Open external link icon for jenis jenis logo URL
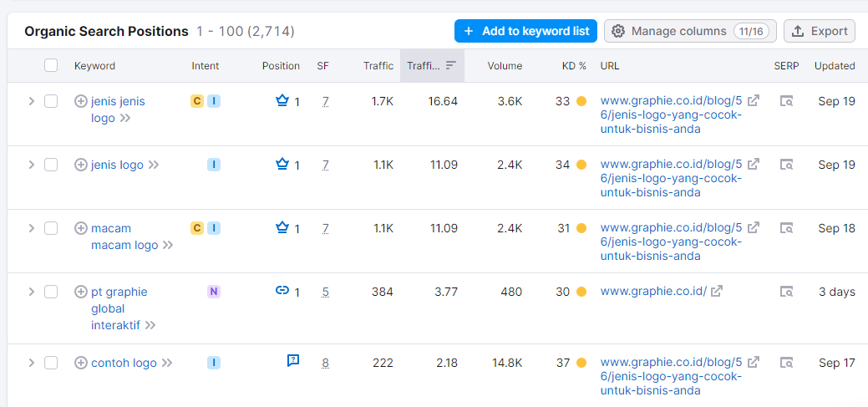 [754, 101]
